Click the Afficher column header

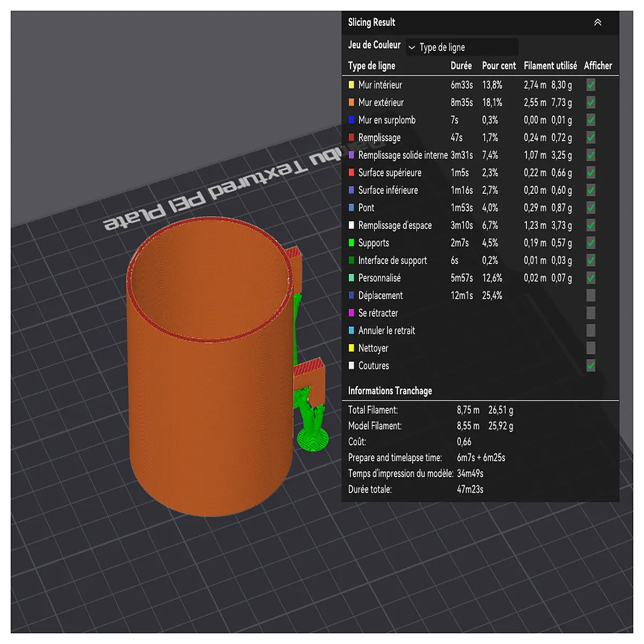(598, 65)
